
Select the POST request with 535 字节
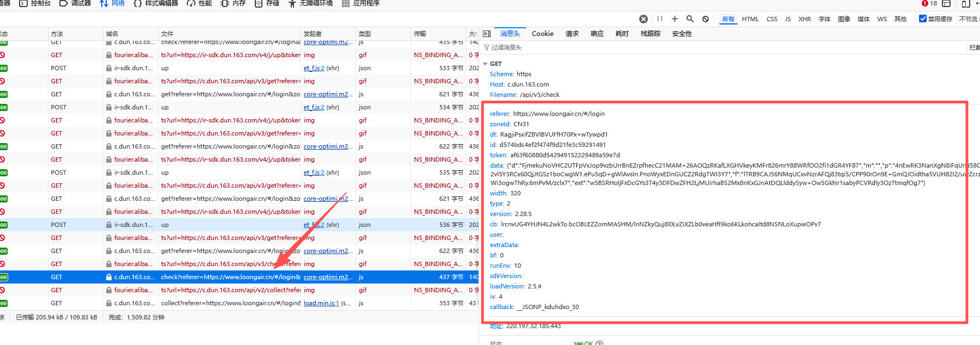[239, 172]
